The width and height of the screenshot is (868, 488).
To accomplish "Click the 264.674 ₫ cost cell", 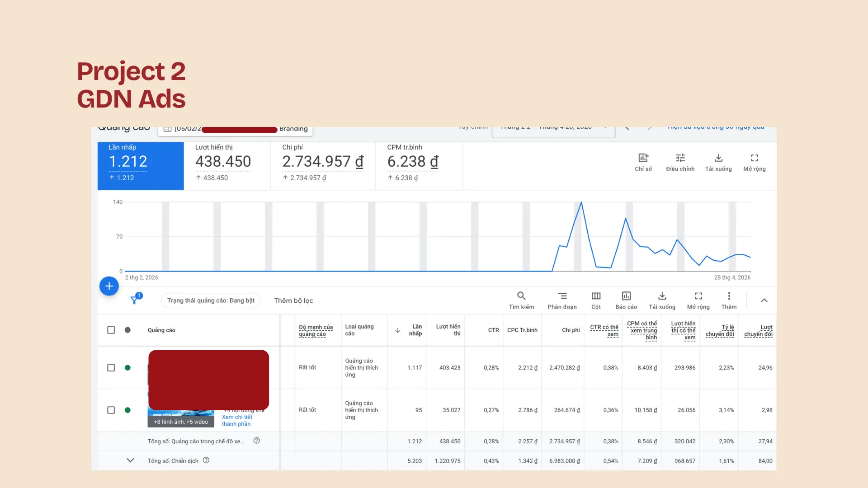I will coord(567,410).
